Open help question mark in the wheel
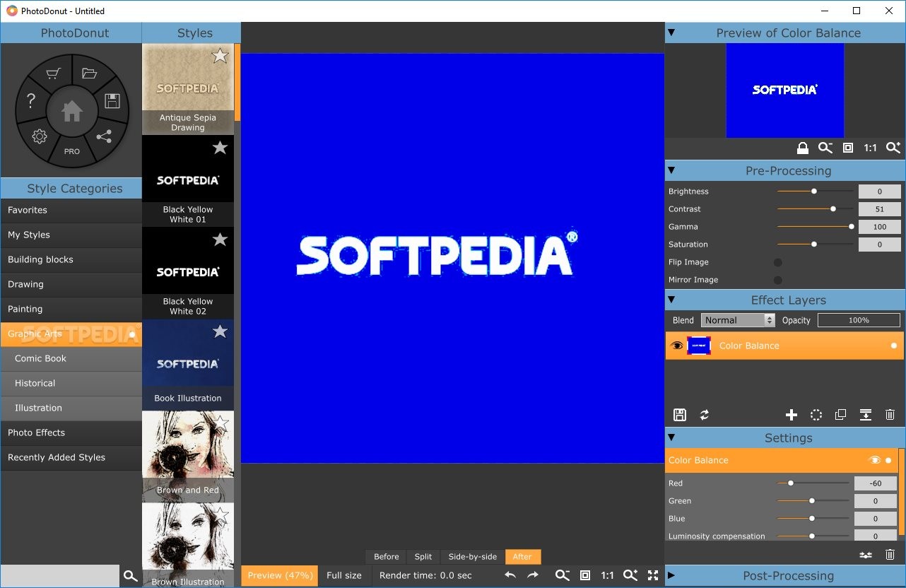This screenshot has width=906, height=588. (x=30, y=101)
